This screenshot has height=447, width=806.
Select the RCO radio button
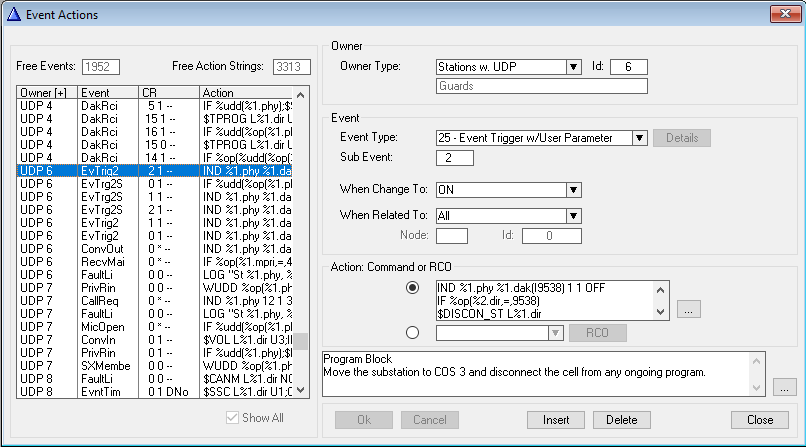coord(414,333)
